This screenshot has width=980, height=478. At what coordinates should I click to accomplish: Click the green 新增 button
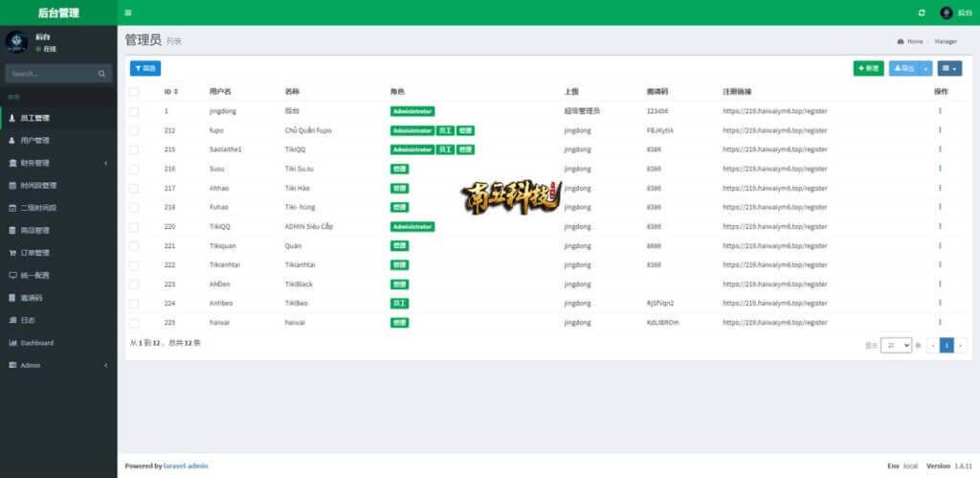[x=868, y=68]
